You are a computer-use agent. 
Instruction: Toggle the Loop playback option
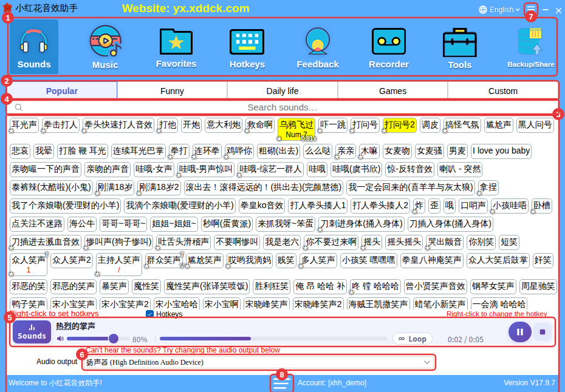(x=413, y=339)
